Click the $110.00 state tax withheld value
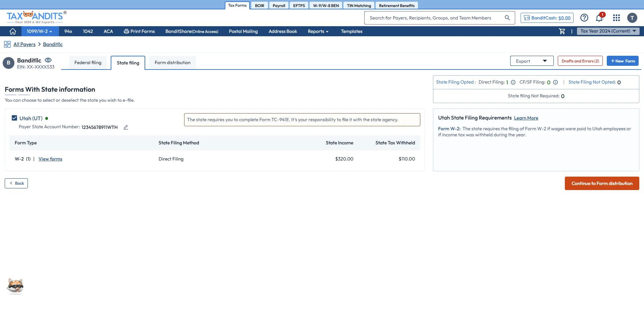 click(x=407, y=159)
